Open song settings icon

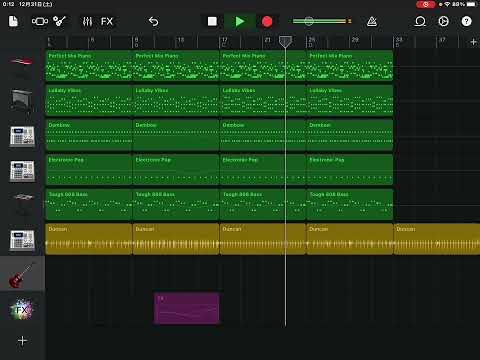click(443, 22)
